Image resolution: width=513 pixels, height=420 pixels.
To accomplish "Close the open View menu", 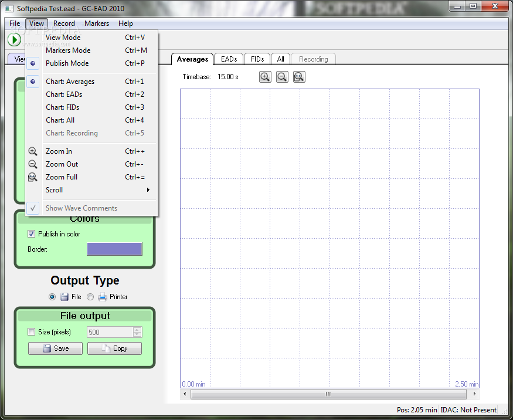I will (x=36, y=23).
